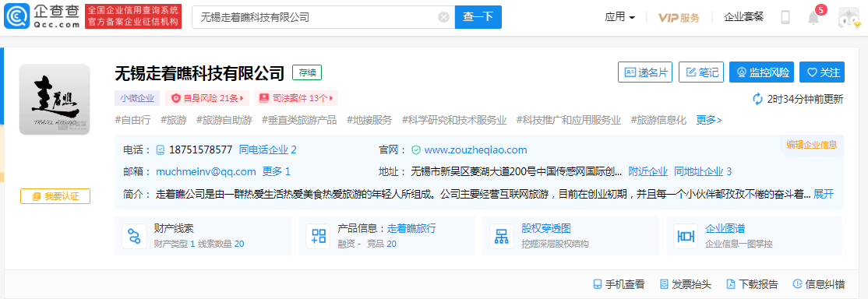Open VIP服务 page
The image size is (868, 299).
(679, 17)
